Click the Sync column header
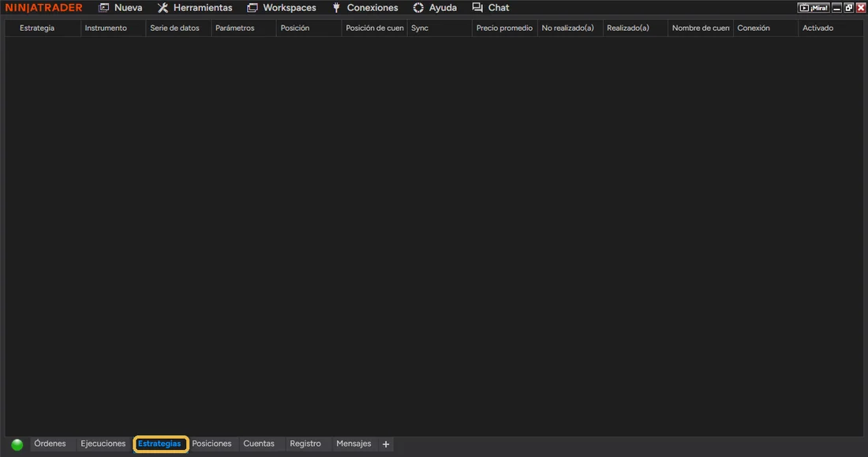Viewport: 868px width, 457px height. pos(440,28)
